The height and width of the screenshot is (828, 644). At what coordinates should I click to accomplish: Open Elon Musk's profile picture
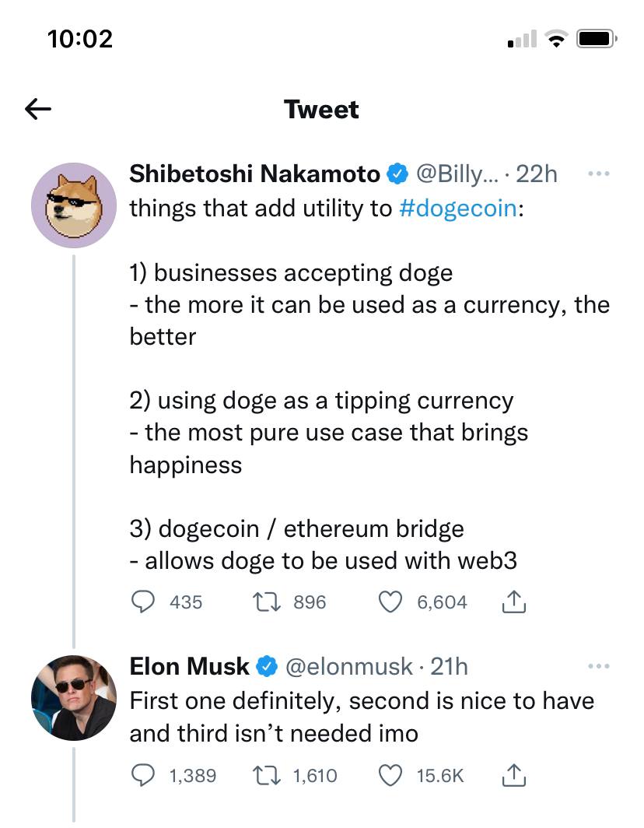tap(74, 697)
